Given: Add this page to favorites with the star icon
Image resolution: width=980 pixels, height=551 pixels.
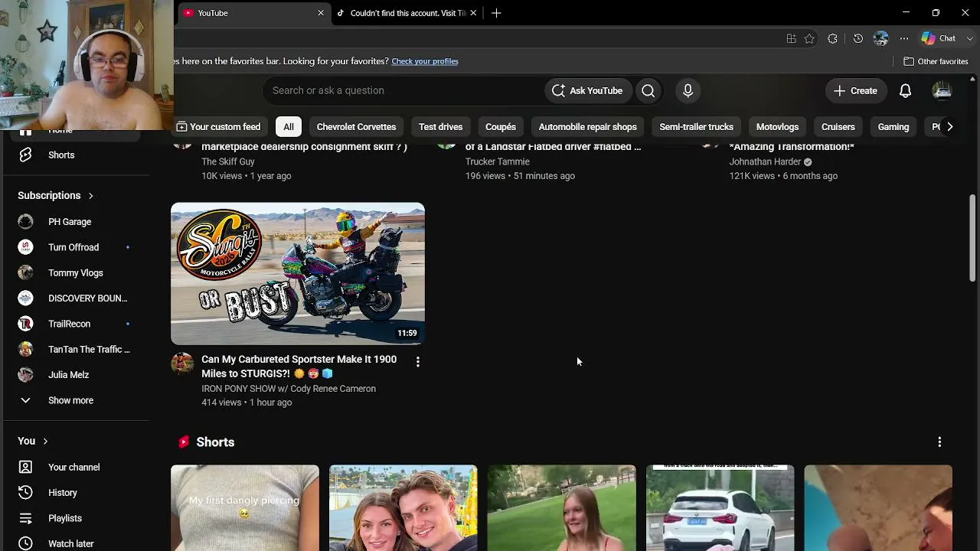Looking at the screenshot, I should tap(809, 38).
